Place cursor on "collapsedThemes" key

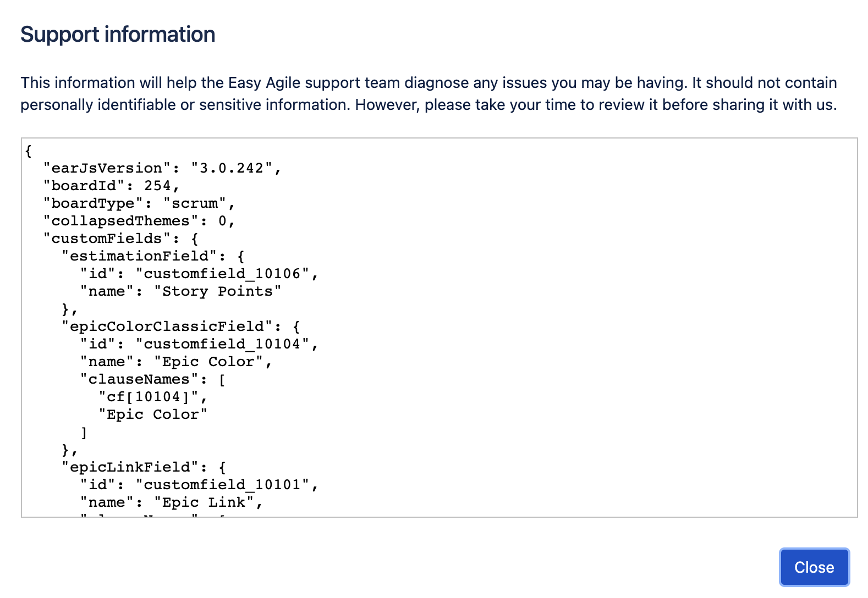point(120,221)
